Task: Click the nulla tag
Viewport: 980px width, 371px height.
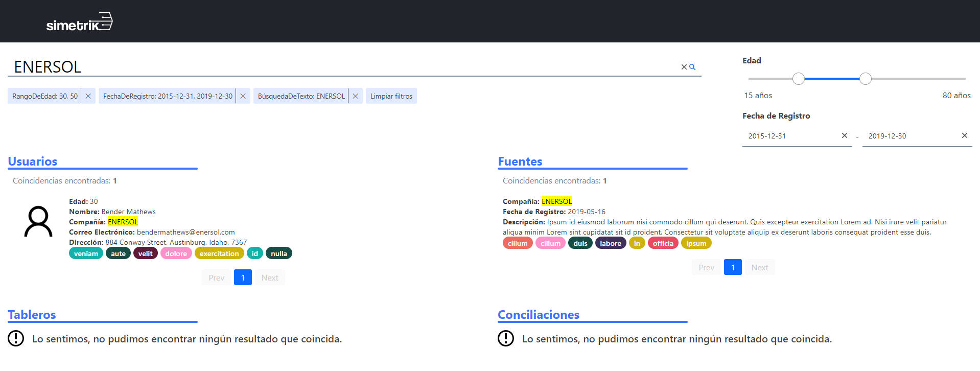Action: click(279, 253)
